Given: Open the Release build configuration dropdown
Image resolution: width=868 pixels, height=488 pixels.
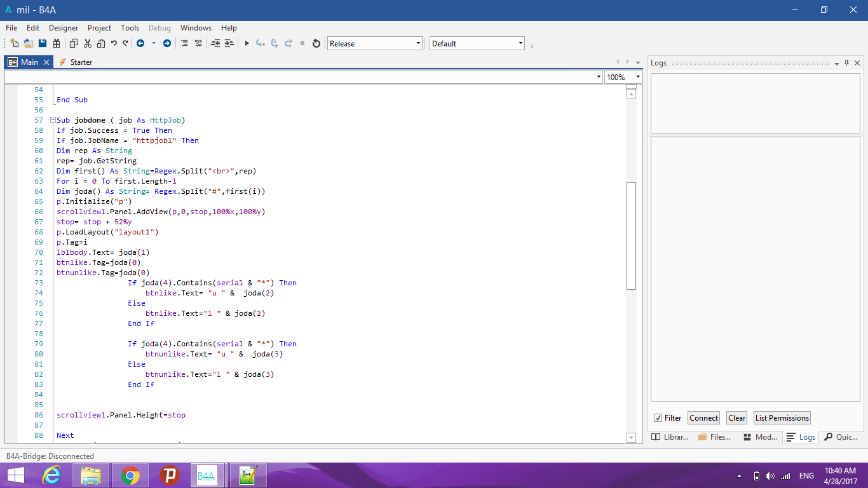Looking at the screenshot, I should [x=417, y=43].
